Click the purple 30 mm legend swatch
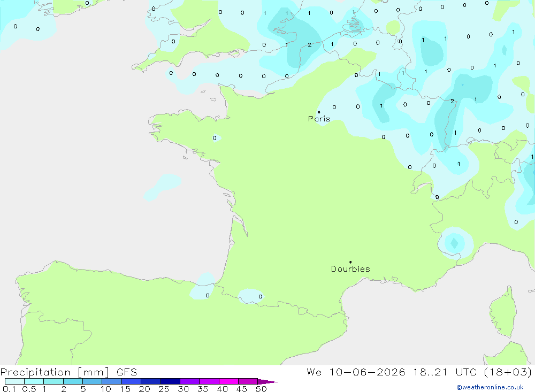This screenshot has height=392, width=535. [x=190, y=381]
